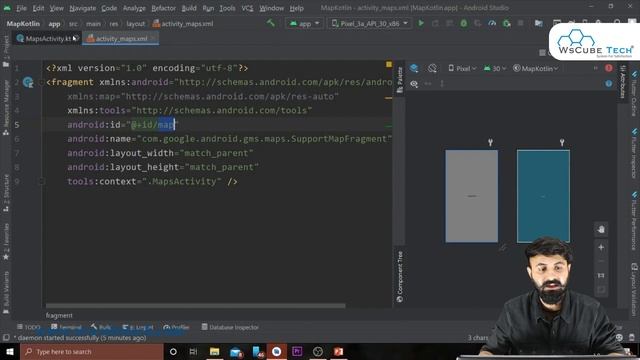This screenshot has width=640, height=360.
Task: Click the zoom to fit screen icon
Action: [x=601, y=290]
